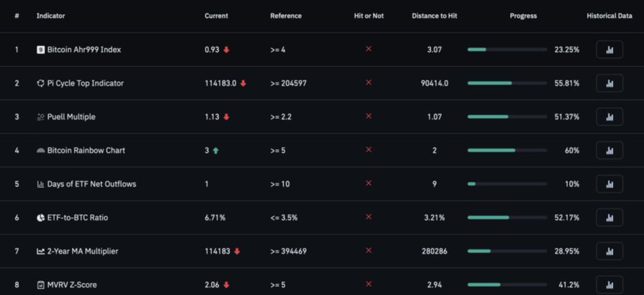Image resolution: width=644 pixels, height=295 pixels.
Task: Click the Progress column header
Action: 523,16
